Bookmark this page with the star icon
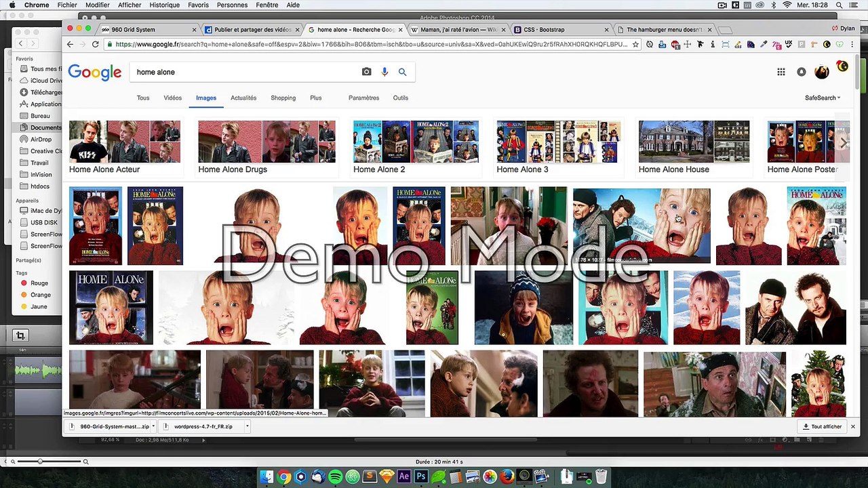The width and height of the screenshot is (868, 488). 635,44
